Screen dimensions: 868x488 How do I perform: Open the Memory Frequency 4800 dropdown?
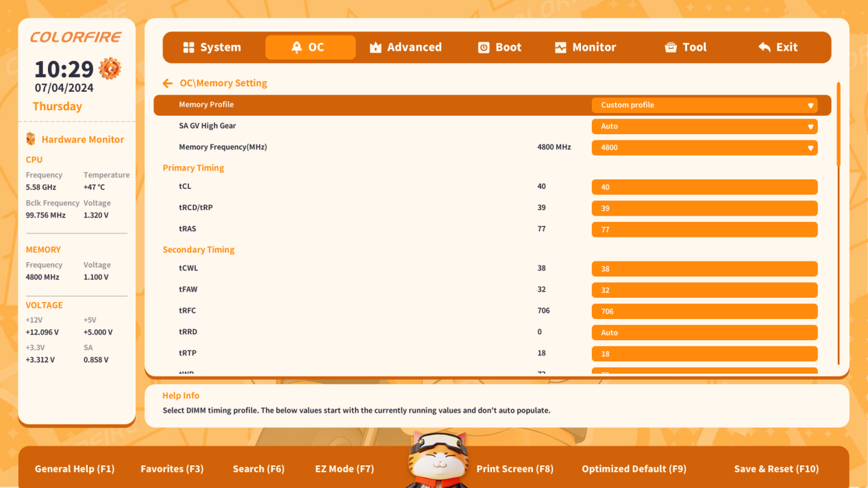(x=704, y=147)
